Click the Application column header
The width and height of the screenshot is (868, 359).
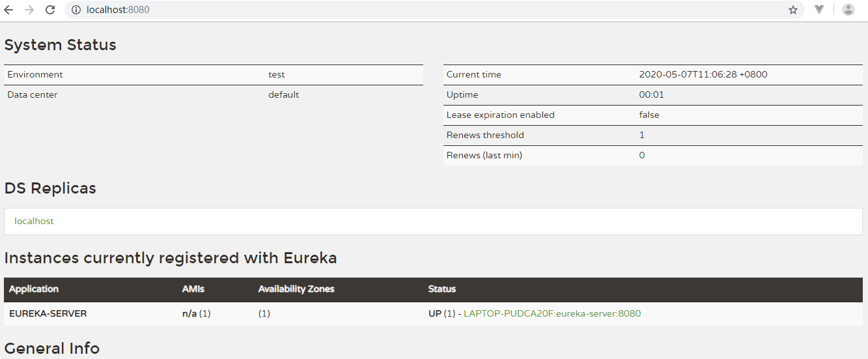click(34, 289)
